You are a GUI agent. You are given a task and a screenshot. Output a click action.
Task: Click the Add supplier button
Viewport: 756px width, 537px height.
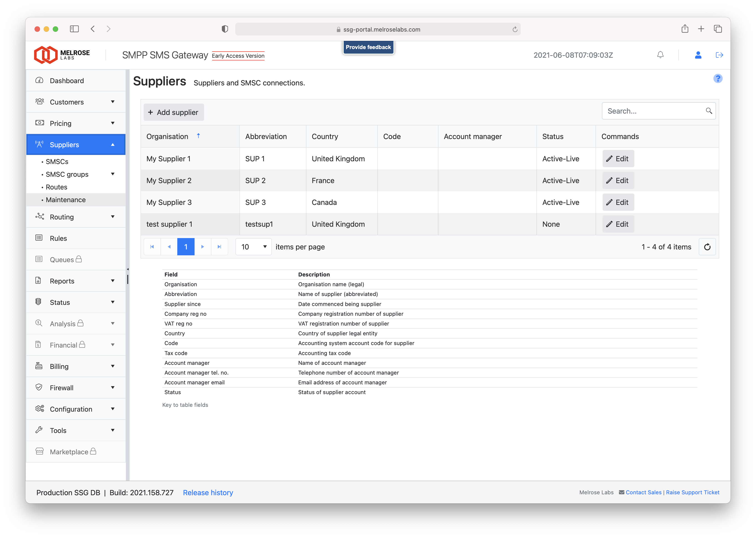pos(174,112)
